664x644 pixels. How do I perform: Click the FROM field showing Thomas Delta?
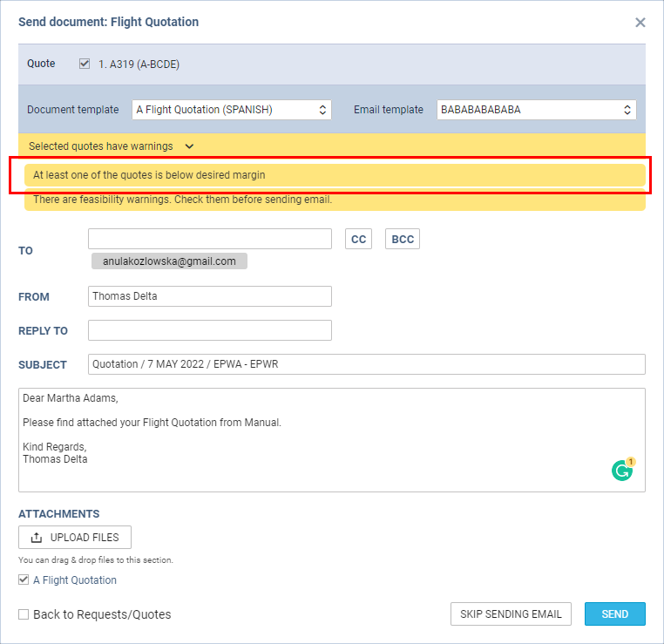210,296
